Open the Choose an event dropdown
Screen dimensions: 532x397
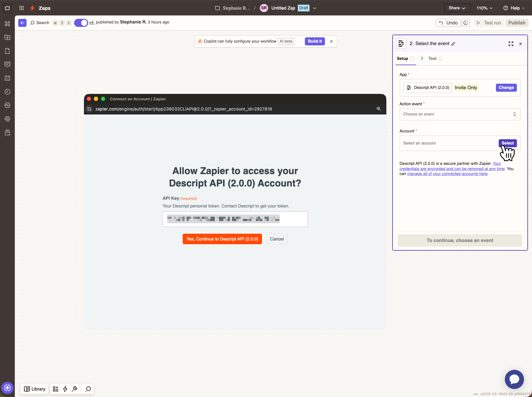459,114
